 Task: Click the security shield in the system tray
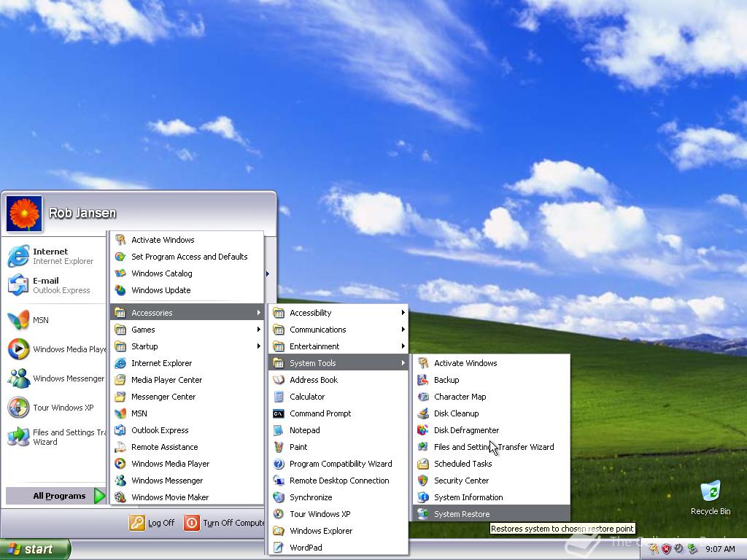(x=665, y=548)
